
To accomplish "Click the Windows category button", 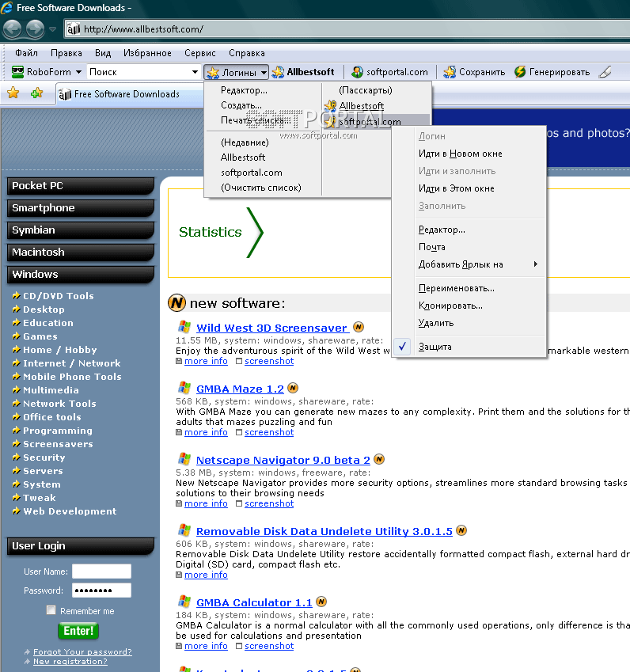I will [x=81, y=275].
